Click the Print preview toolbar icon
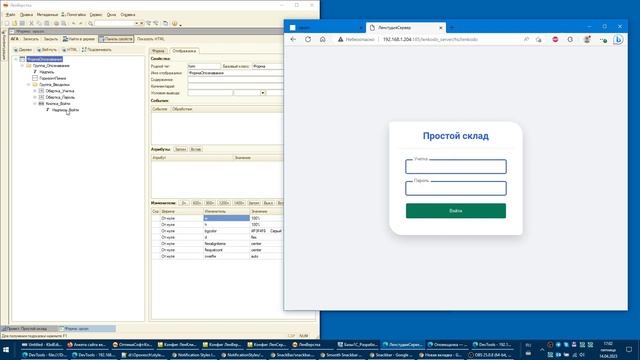This screenshot has width=640, height=360. click(64, 23)
